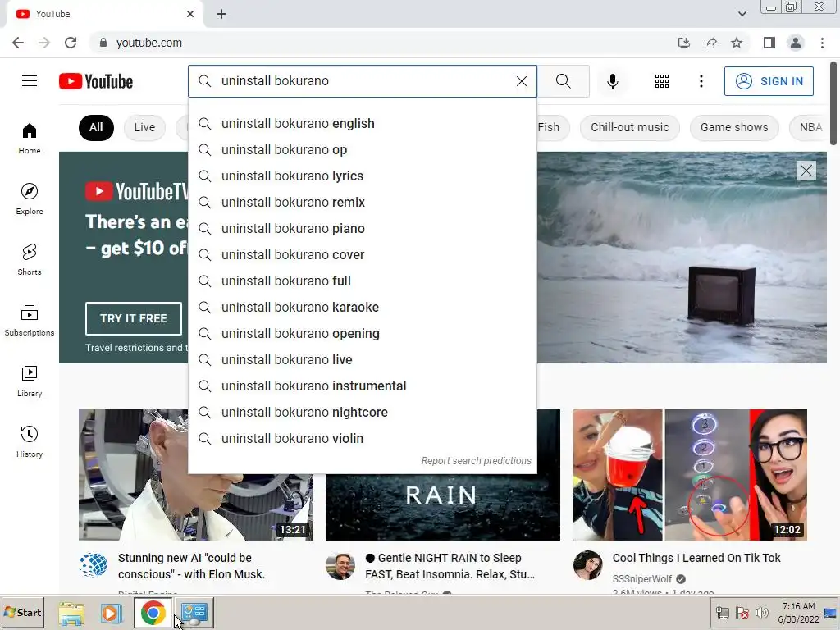
Task: Start voice search with the microphone
Action: (x=612, y=81)
